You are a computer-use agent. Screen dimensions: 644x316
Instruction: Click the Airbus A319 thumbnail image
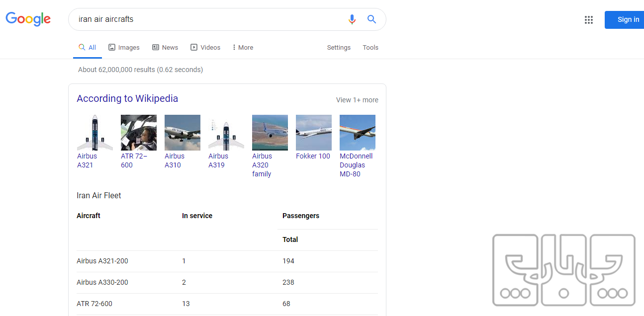pyautogui.click(x=226, y=133)
